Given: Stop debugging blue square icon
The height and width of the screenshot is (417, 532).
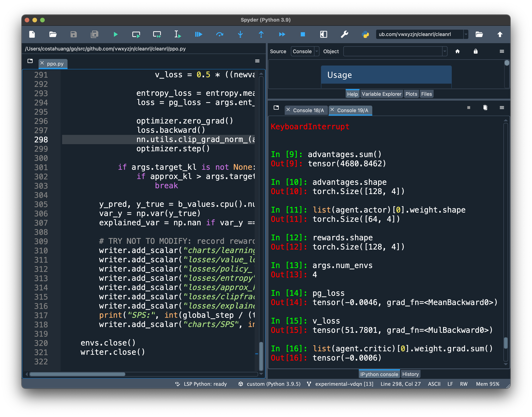Looking at the screenshot, I should point(303,34).
